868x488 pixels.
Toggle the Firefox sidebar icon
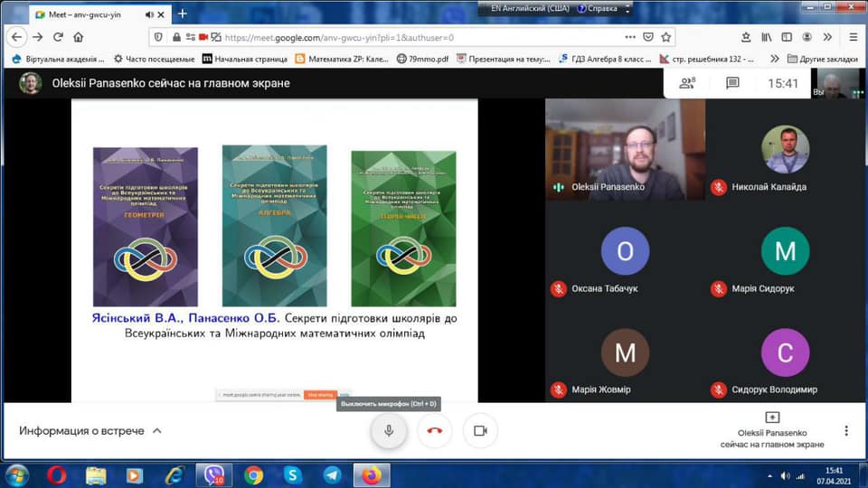(x=787, y=37)
